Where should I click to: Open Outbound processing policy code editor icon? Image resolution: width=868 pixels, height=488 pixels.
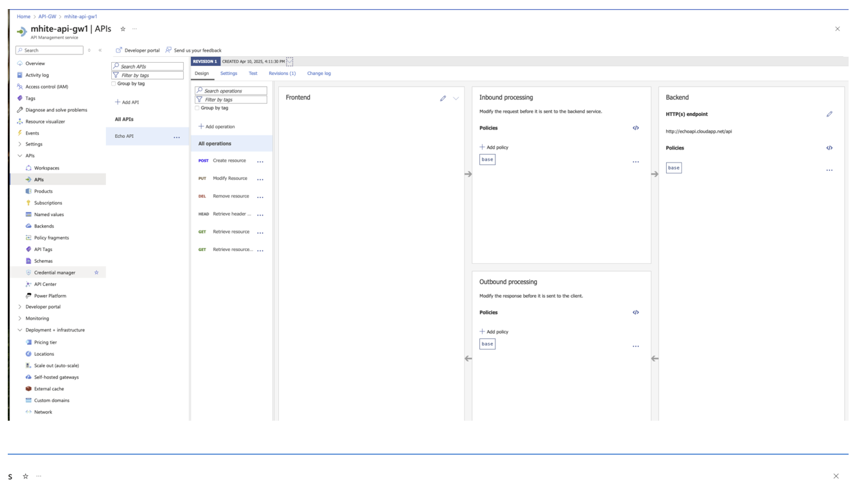pos(635,313)
